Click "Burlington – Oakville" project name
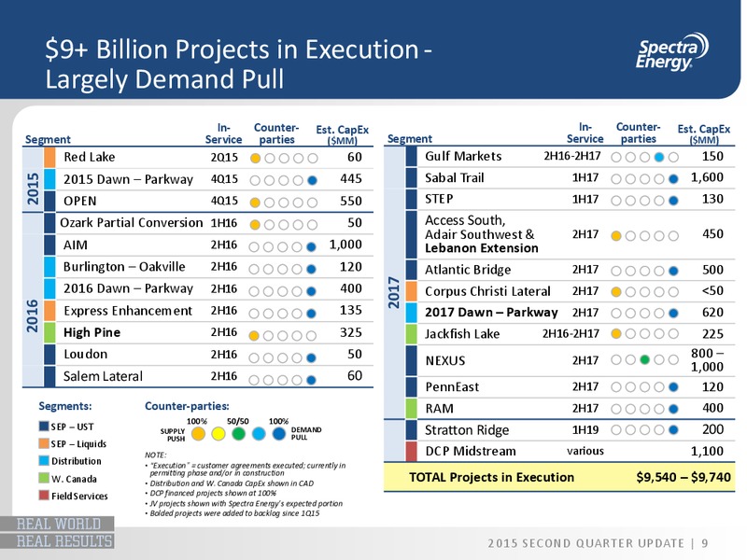The image size is (747, 560). pos(124,267)
